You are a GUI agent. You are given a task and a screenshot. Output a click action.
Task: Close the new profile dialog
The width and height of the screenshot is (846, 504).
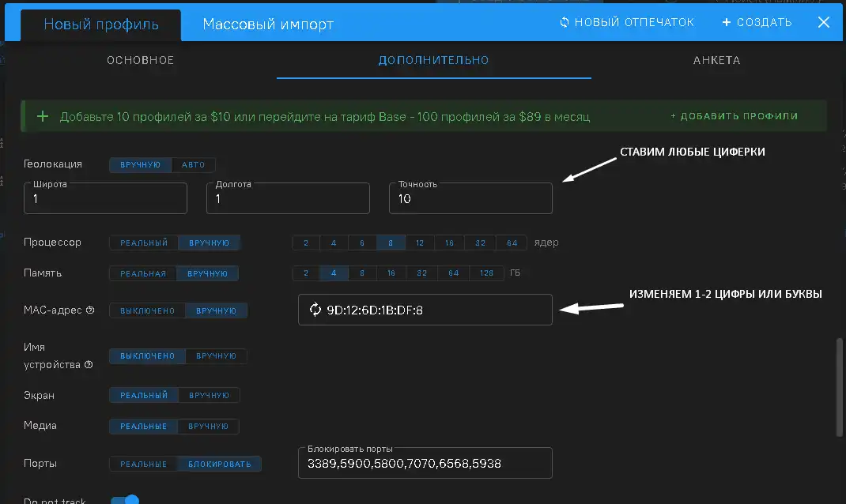(x=823, y=22)
